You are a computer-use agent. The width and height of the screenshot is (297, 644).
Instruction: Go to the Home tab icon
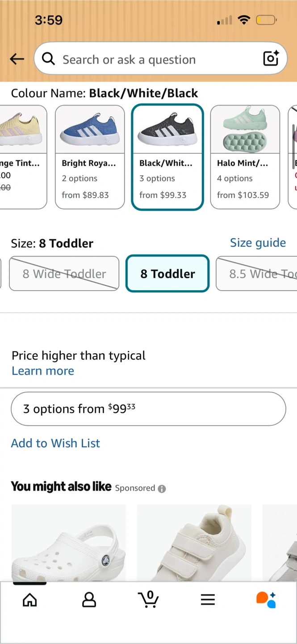click(x=29, y=600)
